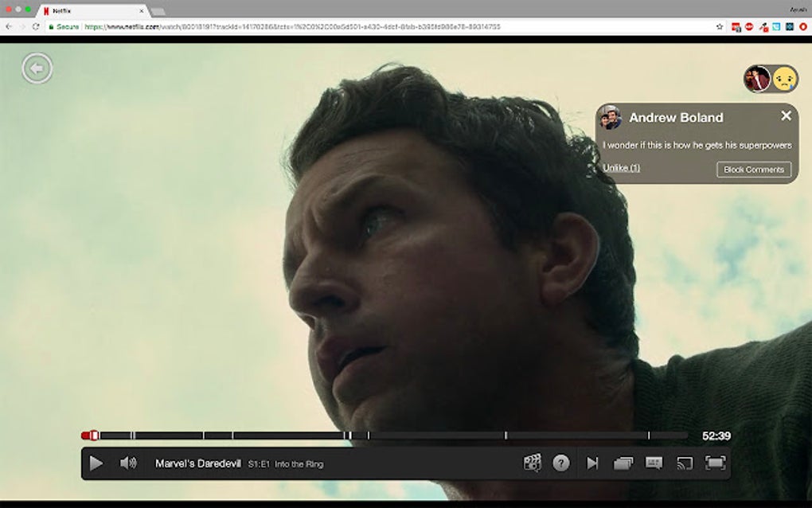The height and width of the screenshot is (508, 812).
Task: Cast the video to a device
Action: pos(685,463)
